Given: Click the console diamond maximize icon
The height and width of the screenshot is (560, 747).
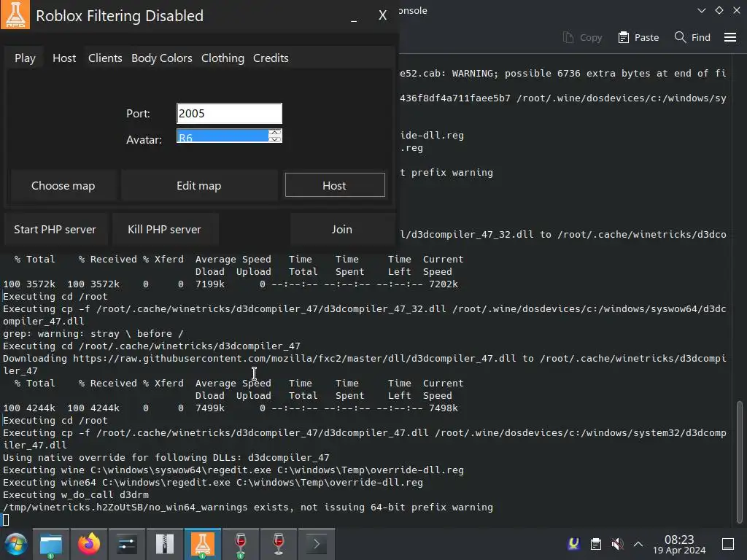Looking at the screenshot, I should click(x=719, y=10).
